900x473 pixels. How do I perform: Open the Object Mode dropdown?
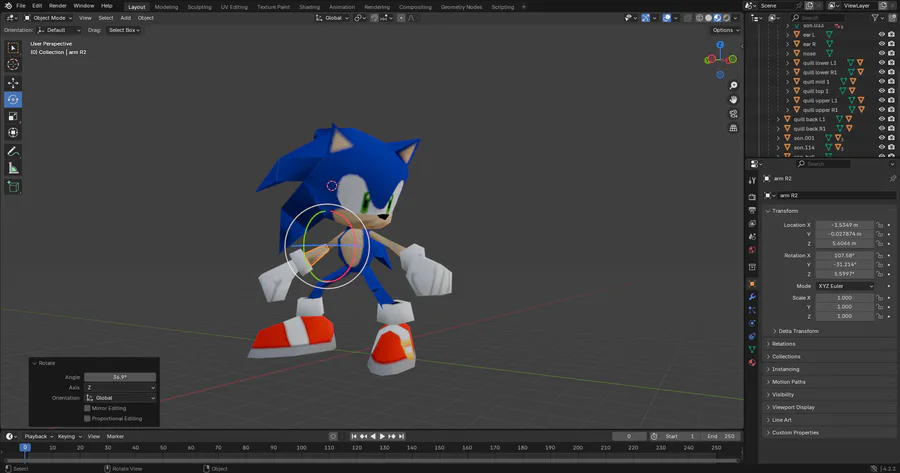(48, 18)
